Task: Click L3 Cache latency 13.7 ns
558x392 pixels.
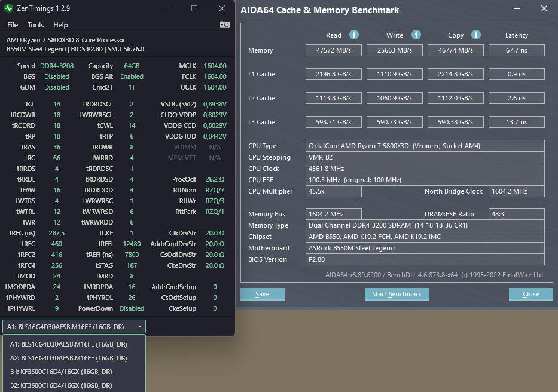Action: click(516, 122)
